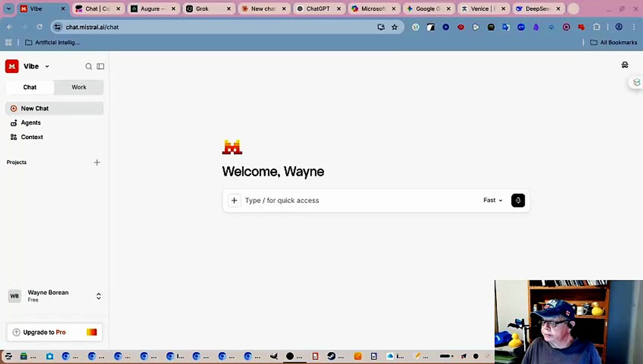Reload the page with the refresh icon
Viewport: 643px width, 364px height.
click(x=39, y=27)
